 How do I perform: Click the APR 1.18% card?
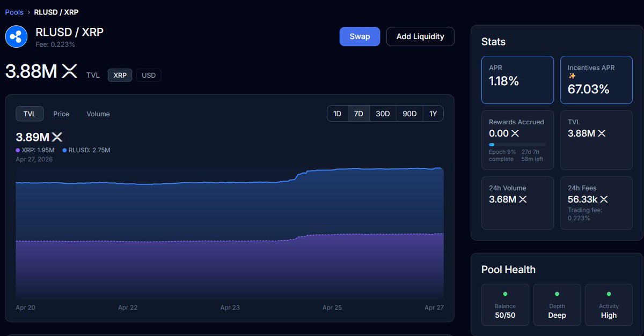[517, 80]
